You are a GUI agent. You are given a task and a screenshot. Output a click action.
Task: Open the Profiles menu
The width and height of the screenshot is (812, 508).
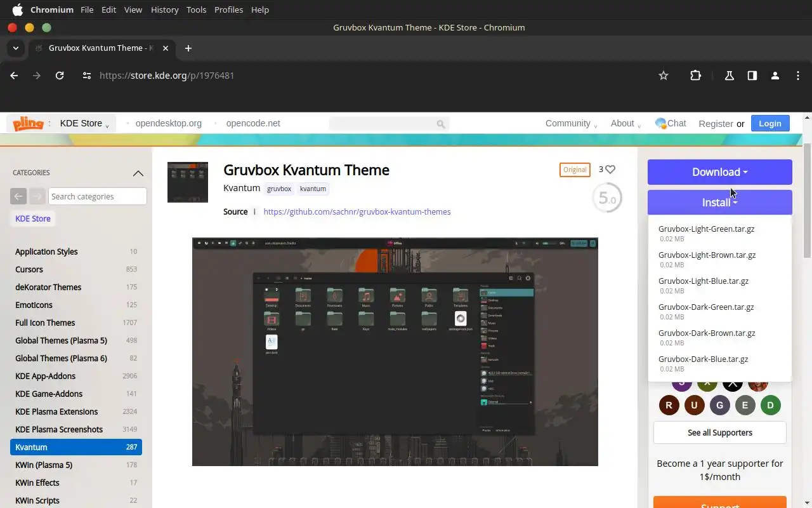[228, 10]
